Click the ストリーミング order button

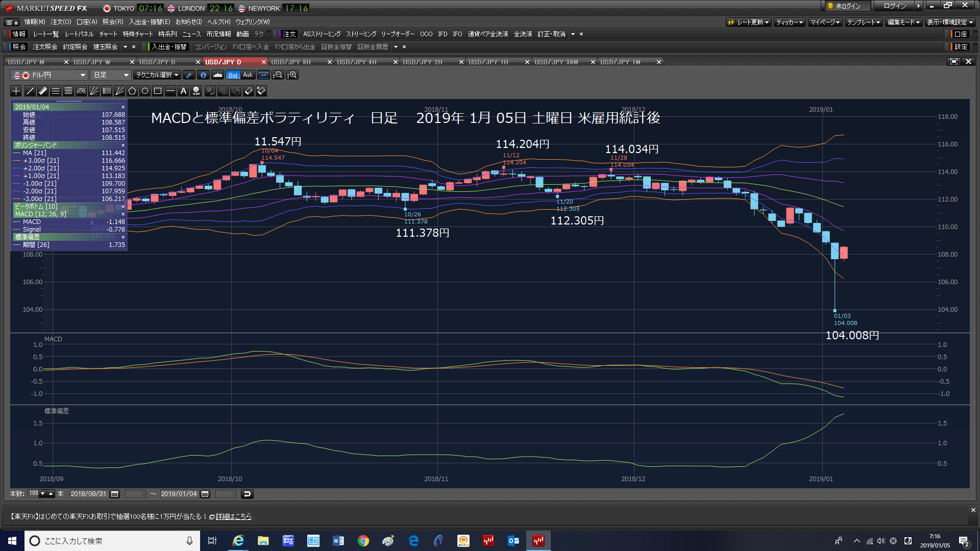click(361, 34)
